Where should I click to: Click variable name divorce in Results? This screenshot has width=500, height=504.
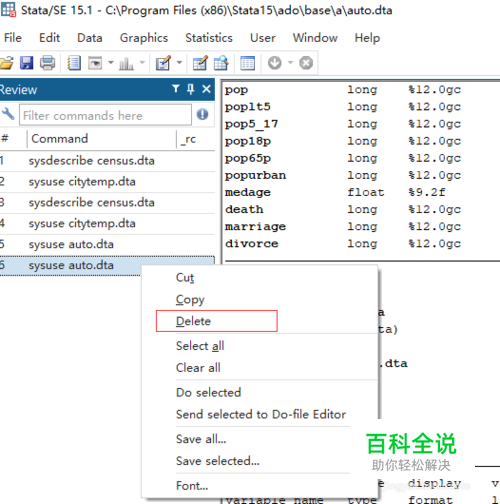pyautogui.click(x=251, y=243)
